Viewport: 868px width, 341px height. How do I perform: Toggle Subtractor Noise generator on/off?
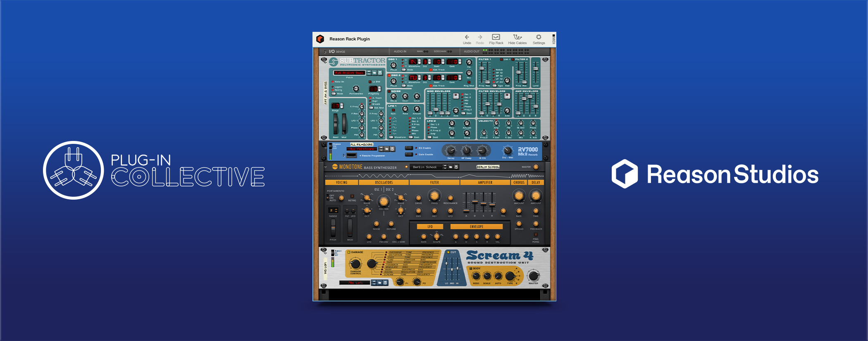point(389,91)
